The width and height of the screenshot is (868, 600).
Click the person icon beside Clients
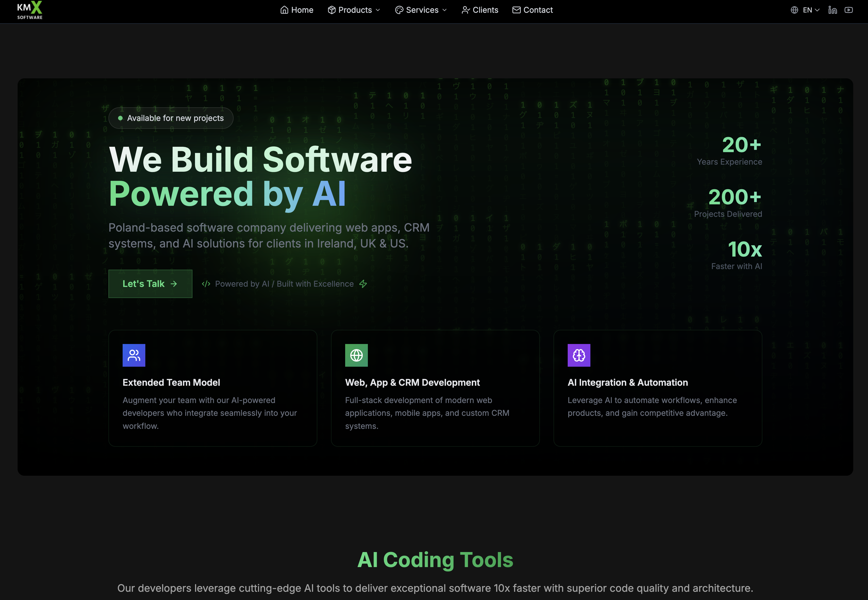(466, 10)
